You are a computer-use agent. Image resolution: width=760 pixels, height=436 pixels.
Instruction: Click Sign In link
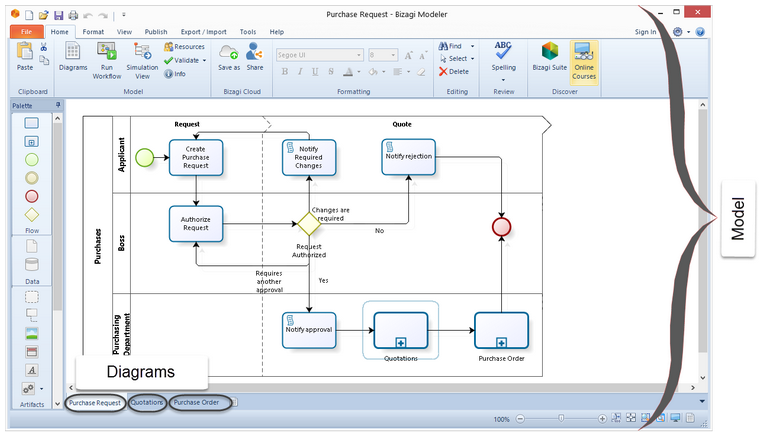(x=645, y=32)
